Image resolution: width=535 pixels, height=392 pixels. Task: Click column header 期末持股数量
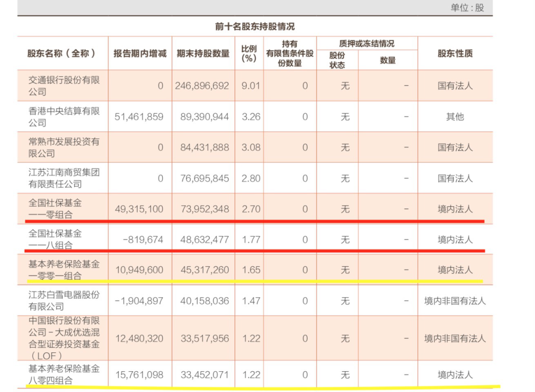(203, 54)
